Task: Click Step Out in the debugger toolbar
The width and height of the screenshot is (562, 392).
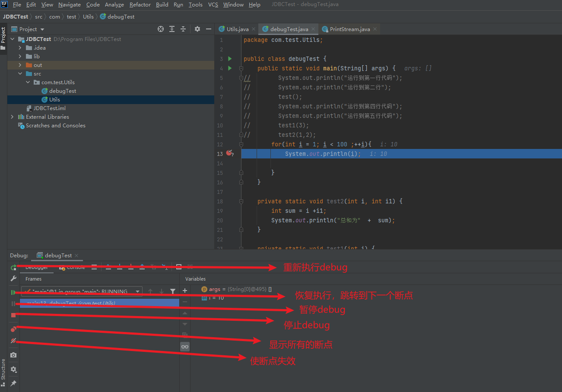Action: pyautogui.click(x=142, y=267)
